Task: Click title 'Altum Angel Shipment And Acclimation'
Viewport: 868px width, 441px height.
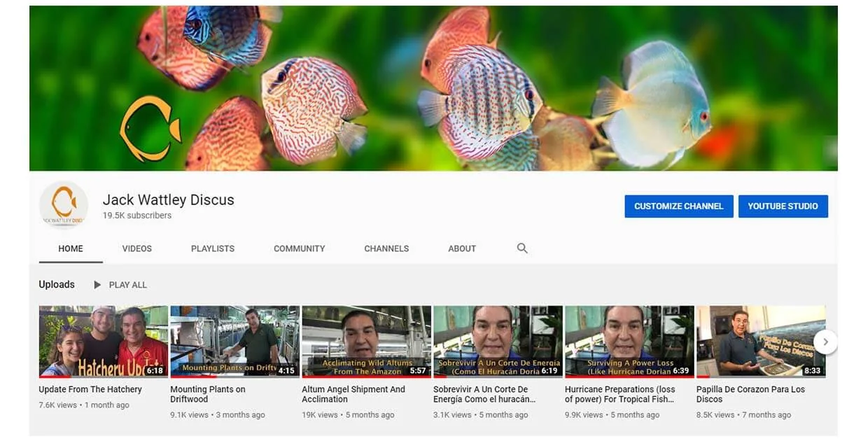Action: pos(353,394)
